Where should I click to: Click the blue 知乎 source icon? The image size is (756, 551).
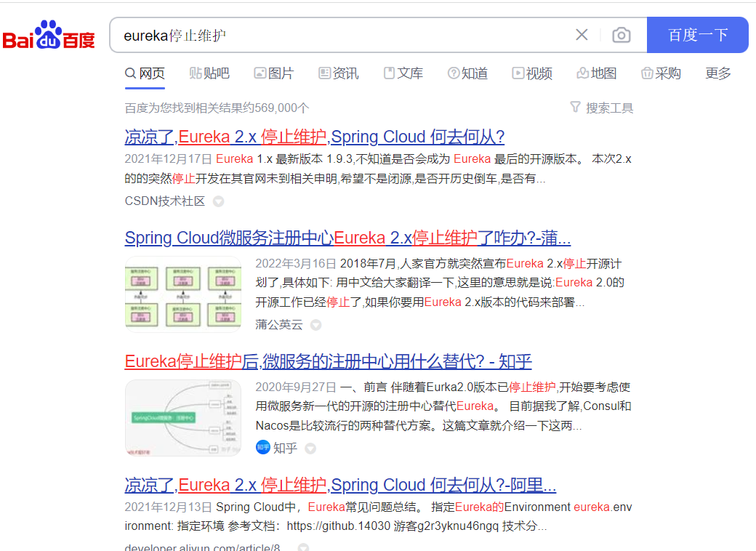point(262,448)
